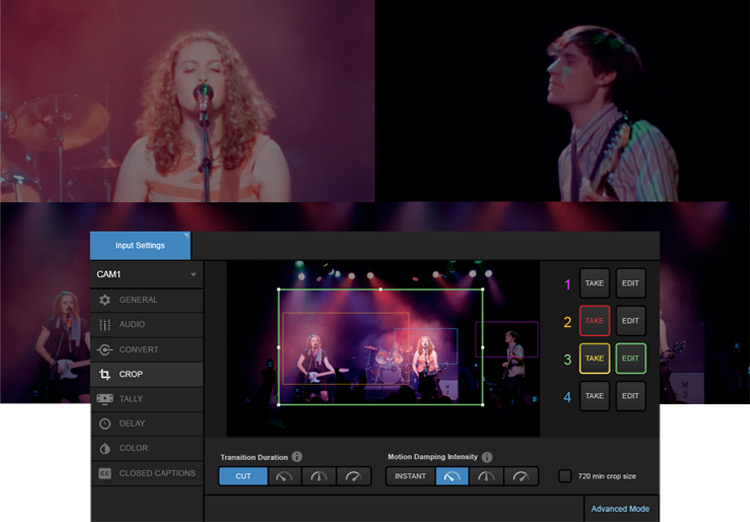Open the CONVERT settings icon
Image resolution: width=750 pixels, height=522 pixels.
coord(105,350)
